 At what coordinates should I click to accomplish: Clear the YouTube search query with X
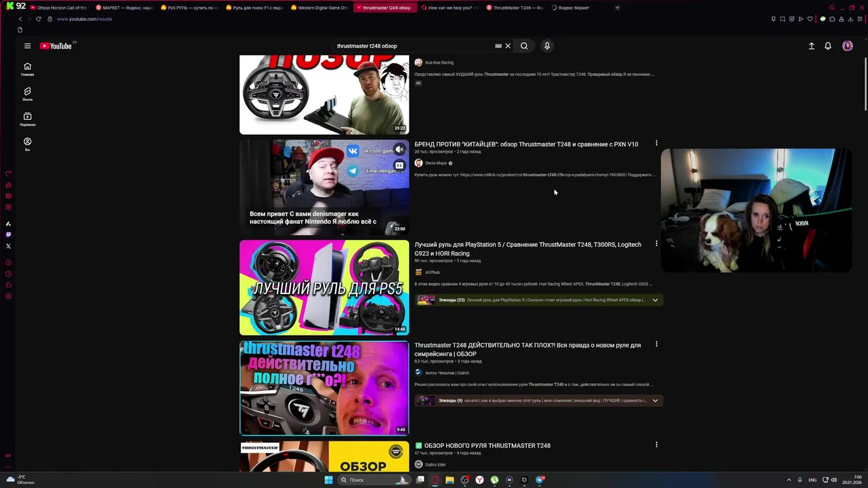[x=508, y=46]
